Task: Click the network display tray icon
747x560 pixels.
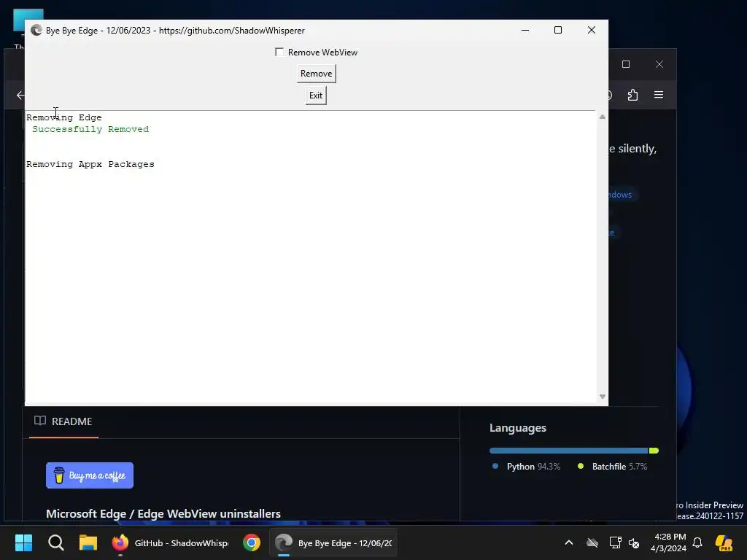Action: (615, 542)
